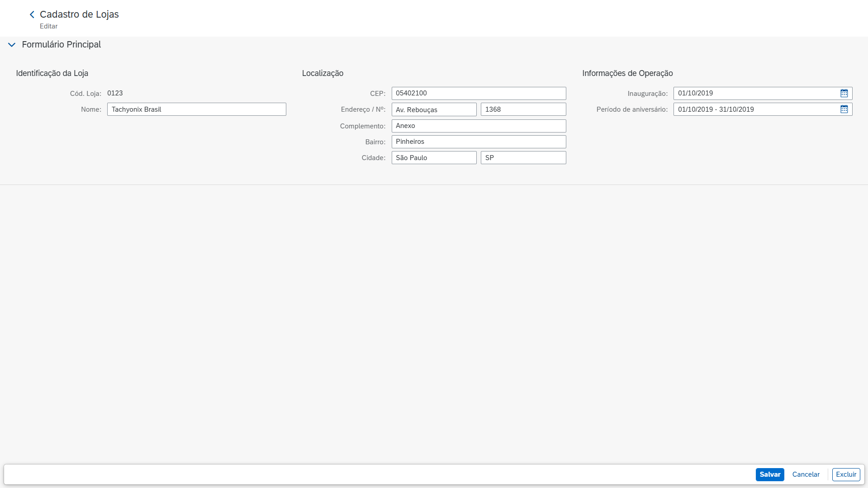
Task: Go back using the arrow beside Cadastro de Lojas
Action: pos(32,14)
